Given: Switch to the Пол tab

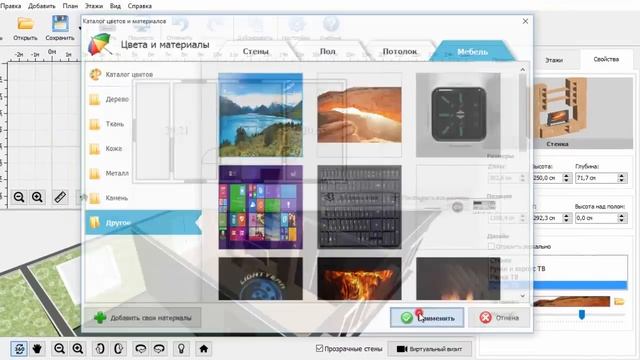Looking at the screenshot, I should coord(327,51).
